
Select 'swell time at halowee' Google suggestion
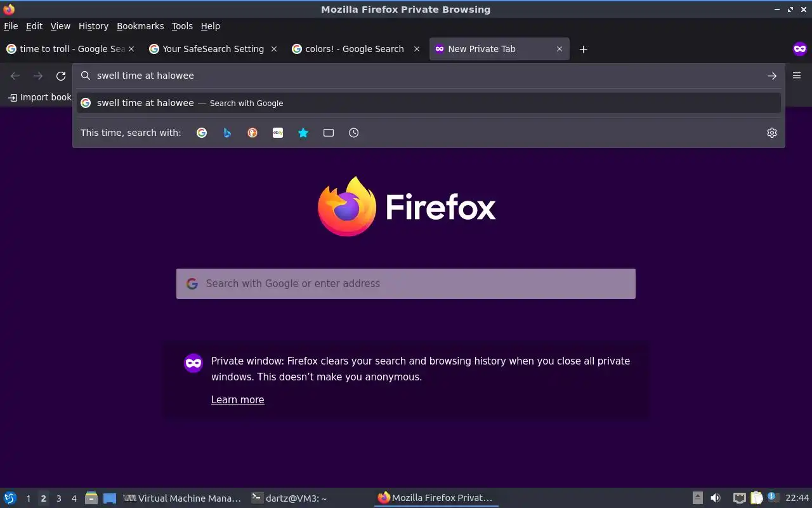point(429,103)
